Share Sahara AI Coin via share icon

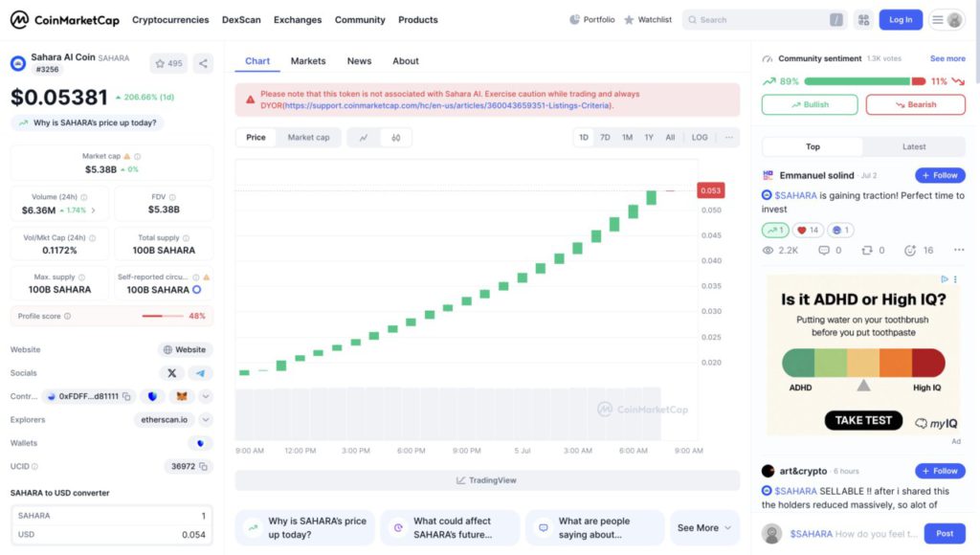point(203,63)
